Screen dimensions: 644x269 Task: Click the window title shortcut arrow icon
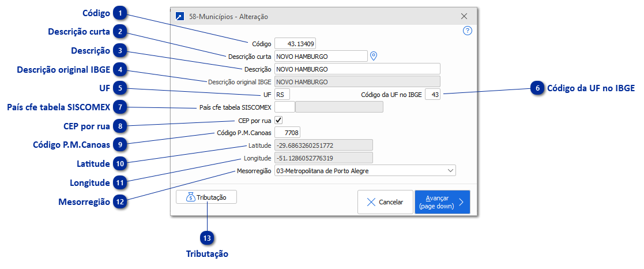tap(180, 17)
